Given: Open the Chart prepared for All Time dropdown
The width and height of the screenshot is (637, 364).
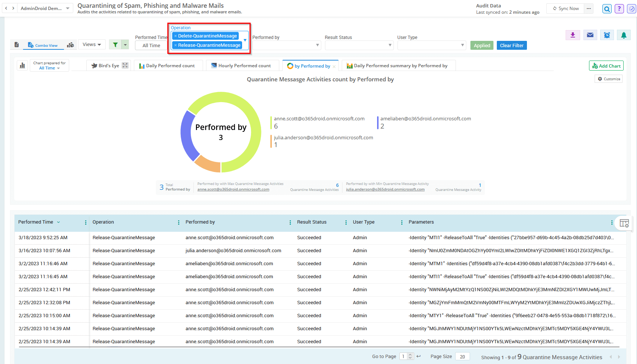Looking at the screenshot, I should 49,65.
